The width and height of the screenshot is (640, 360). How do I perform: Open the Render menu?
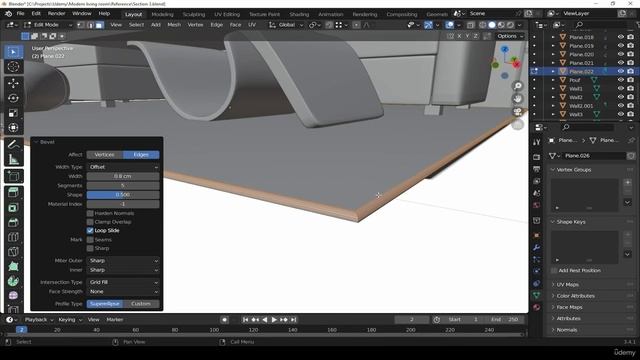pos(56,13)
